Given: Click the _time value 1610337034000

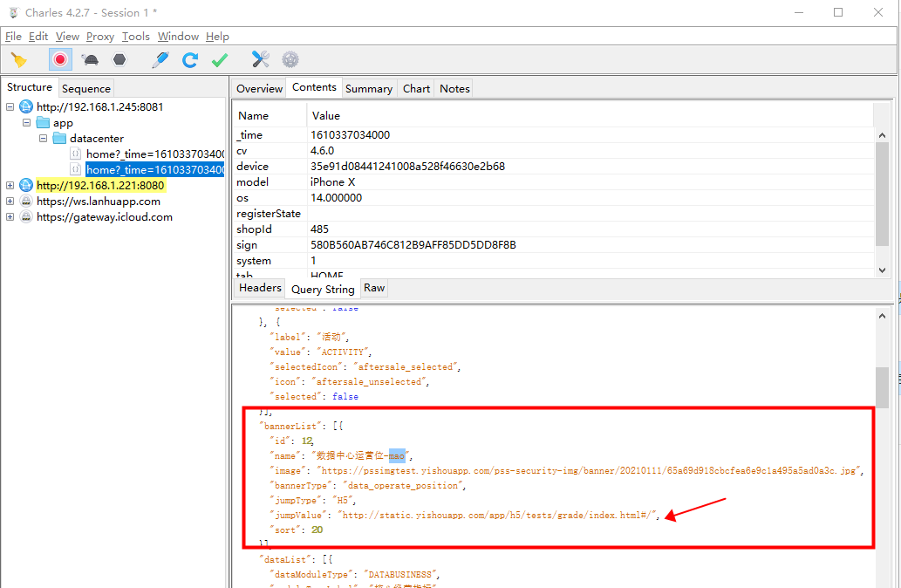Looking at the screenshot, I should [350, 134].
